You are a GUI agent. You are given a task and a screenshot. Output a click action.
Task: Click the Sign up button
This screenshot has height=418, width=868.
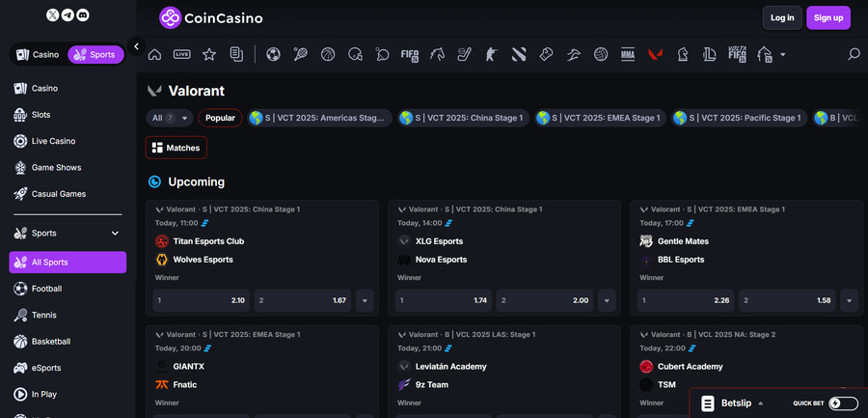(827, 17)
